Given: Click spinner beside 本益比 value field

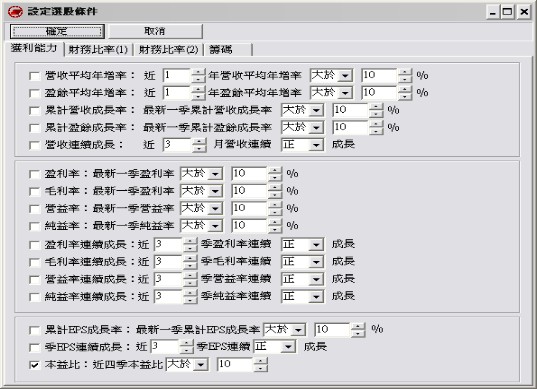Looking at the screenshot, I should 261,365.
